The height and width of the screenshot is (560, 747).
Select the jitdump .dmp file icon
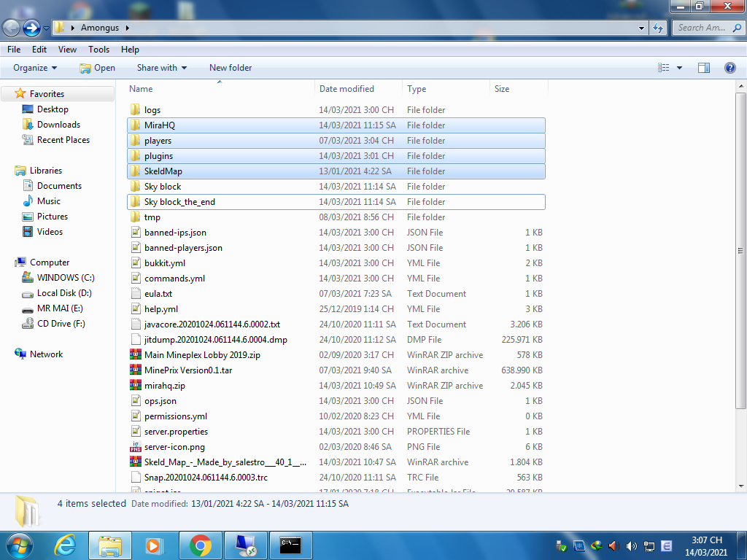click(135, 340)
